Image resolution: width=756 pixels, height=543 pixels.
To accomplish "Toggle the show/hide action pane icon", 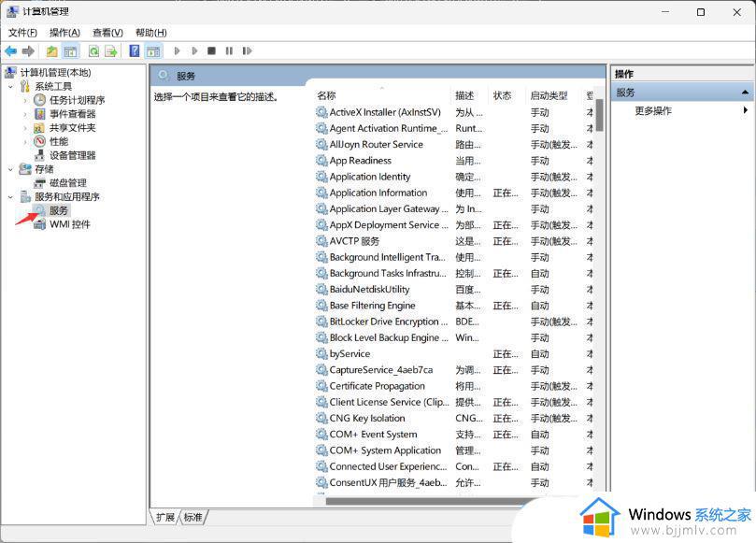I will tap(153, 50).
